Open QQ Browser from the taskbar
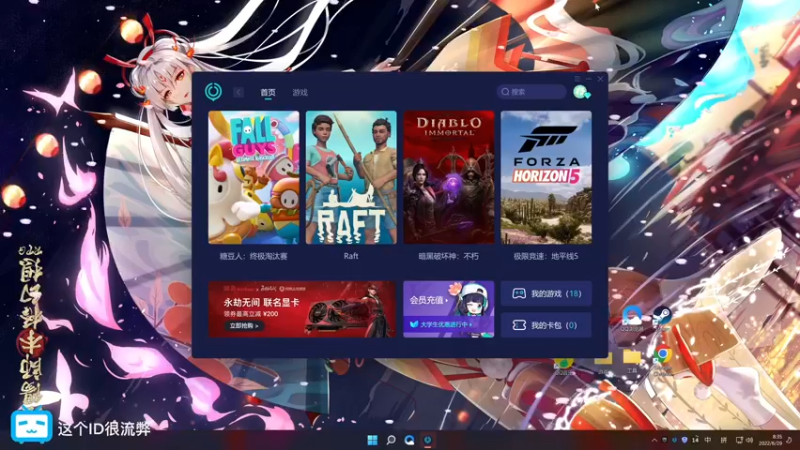 pos(409,440)
